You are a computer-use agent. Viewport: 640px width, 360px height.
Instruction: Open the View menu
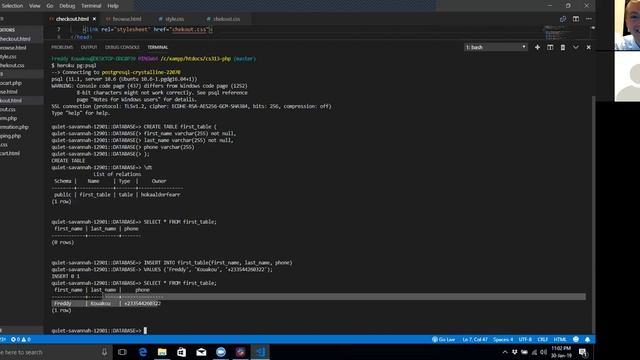pos(35,6)
